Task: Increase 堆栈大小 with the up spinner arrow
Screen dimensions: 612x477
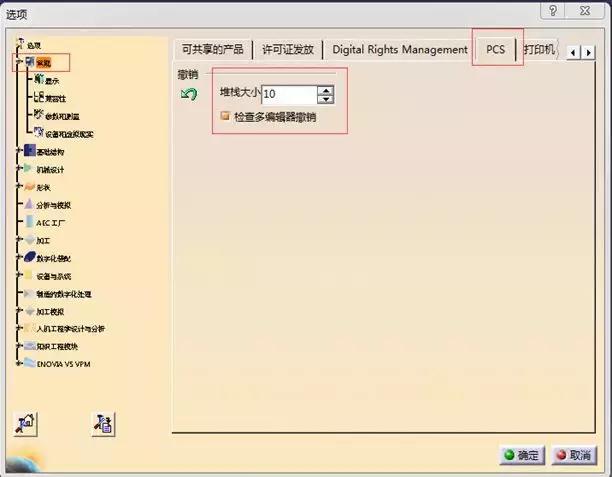Action: [326, 91]
